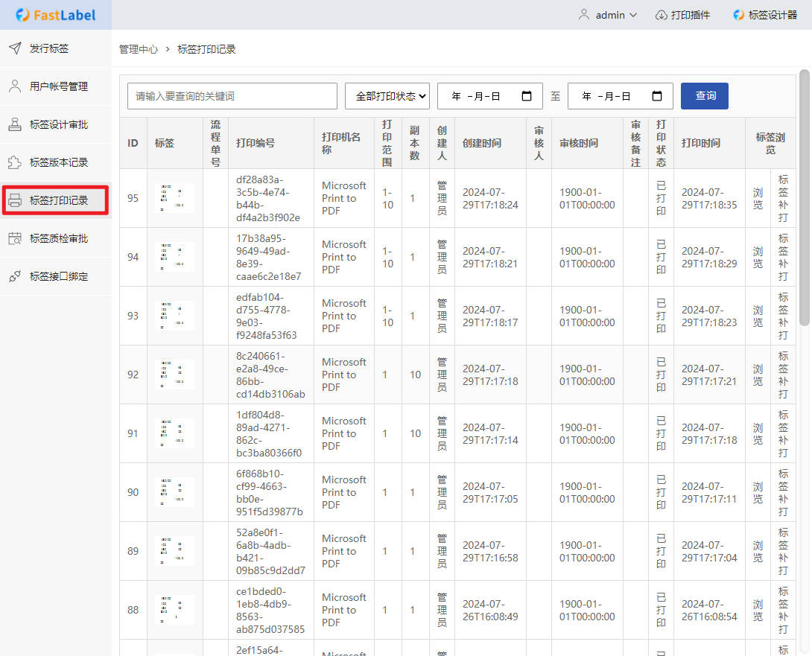Expand the admin user dropdown
Image resolution: width=812 pixels, height=656 pixels.
(608, 15)
